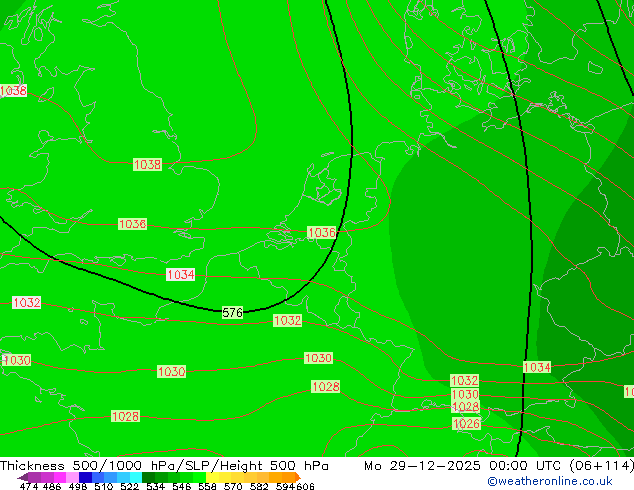Viewport: 634px width, 490px height.
Task: Click the 582 legend value
Action: pos(259,486)
